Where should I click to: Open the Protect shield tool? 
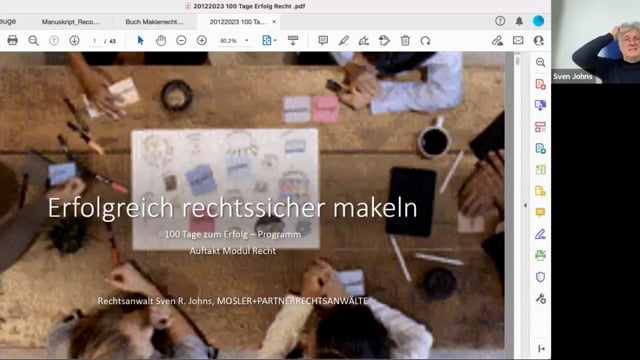tap(540, 277)
